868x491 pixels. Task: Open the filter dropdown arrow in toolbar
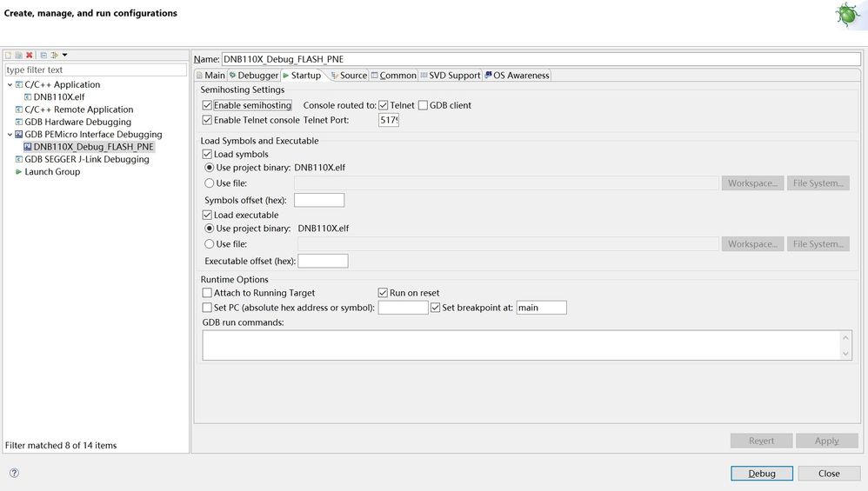[x=64, y=55]
